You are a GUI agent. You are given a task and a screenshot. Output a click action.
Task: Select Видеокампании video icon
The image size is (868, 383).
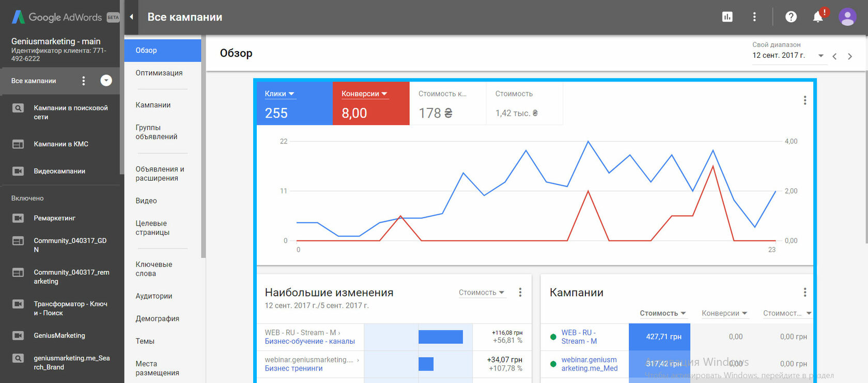pos(18,171)
